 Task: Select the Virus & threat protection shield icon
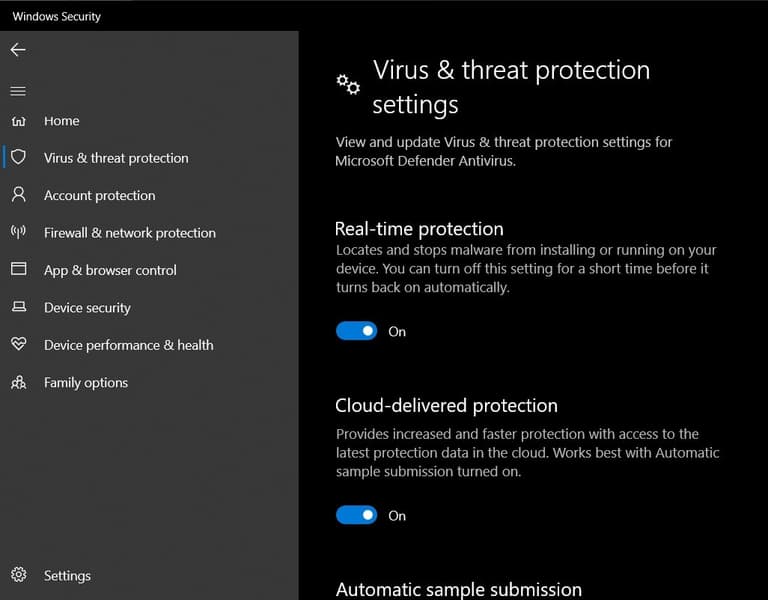tap(18, 158)
